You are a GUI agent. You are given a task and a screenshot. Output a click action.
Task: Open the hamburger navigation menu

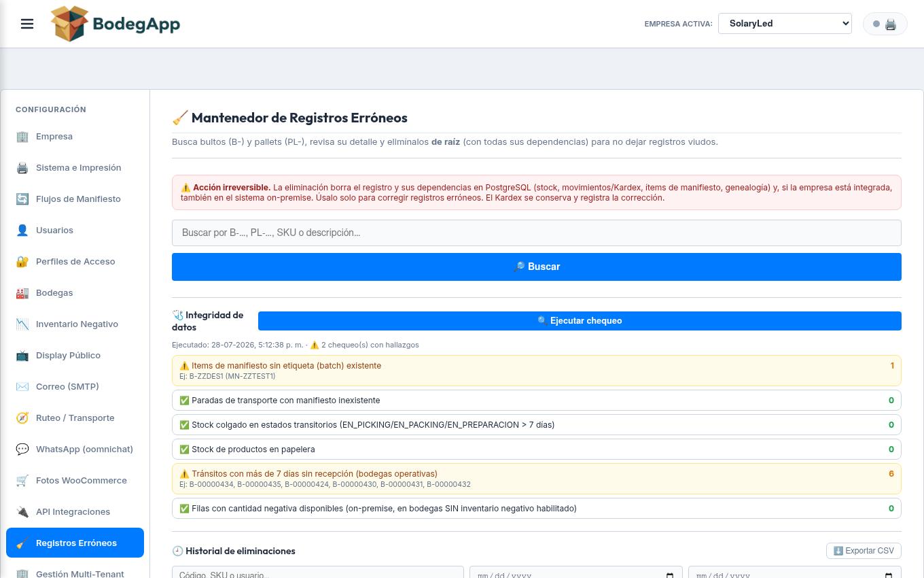(x=27, y=24)
